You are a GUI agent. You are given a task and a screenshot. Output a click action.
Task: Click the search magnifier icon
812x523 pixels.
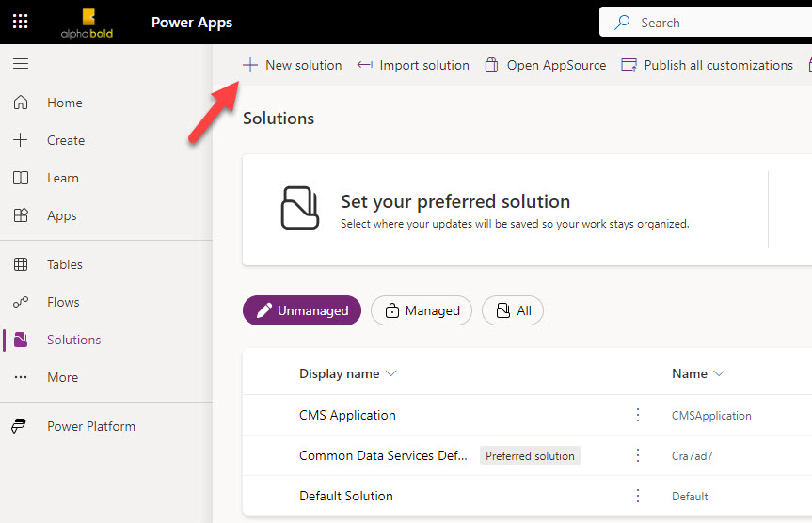(x=622, y=23)
